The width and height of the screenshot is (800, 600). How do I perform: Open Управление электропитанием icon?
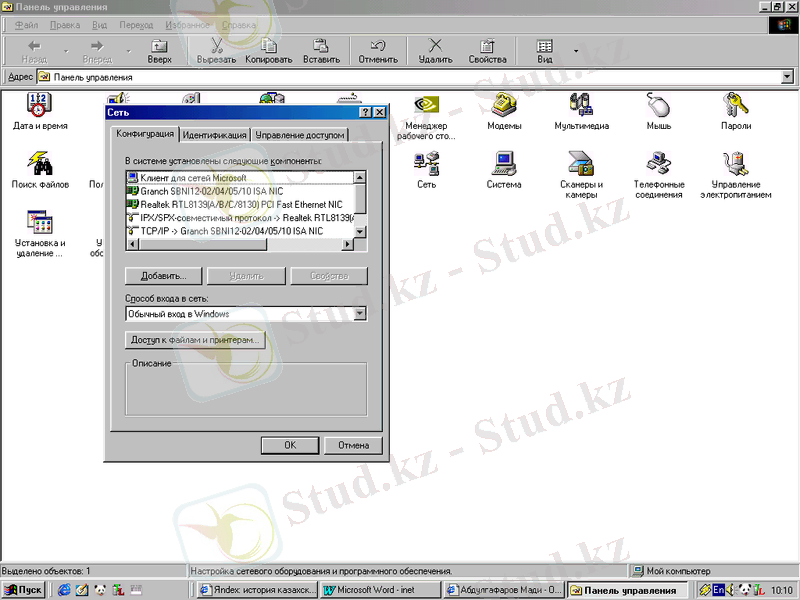click(736, 164)
